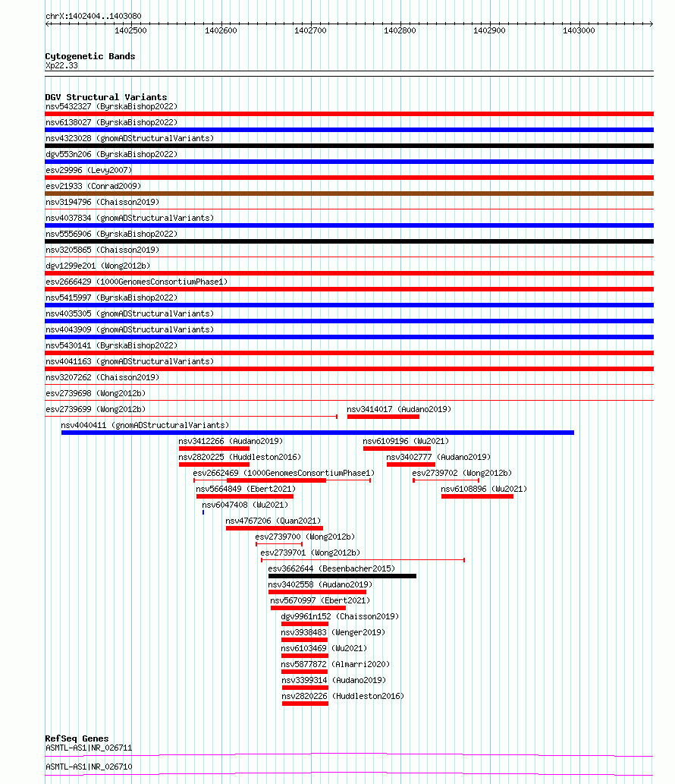Open nsv6103469 (Wu2021) variant

coord(324,648)
